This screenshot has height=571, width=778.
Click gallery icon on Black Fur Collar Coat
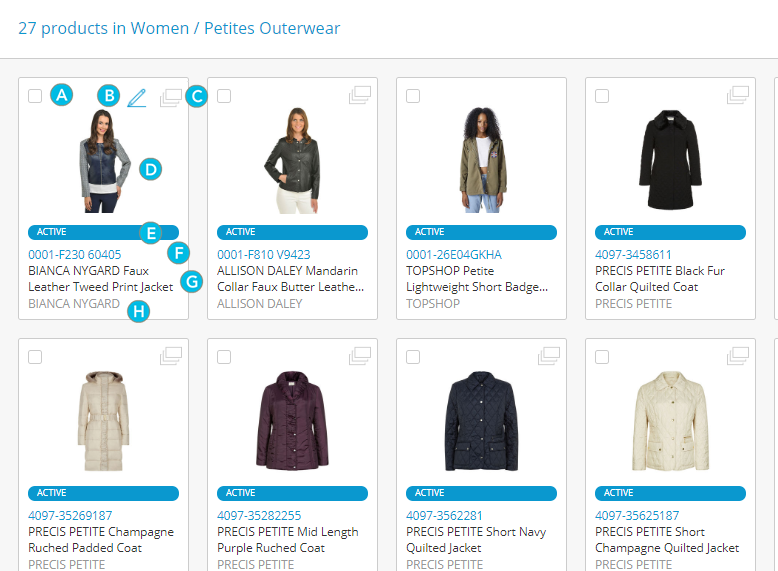(x=737, y=95)
